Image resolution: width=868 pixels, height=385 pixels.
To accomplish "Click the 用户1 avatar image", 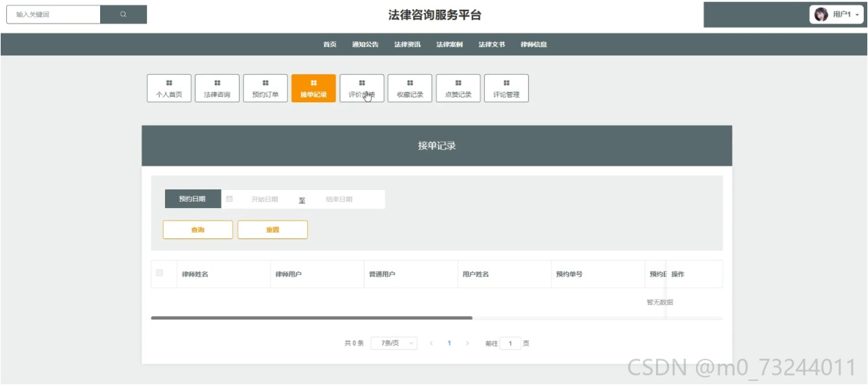I will pyautogui.click(x=821, y=15).
